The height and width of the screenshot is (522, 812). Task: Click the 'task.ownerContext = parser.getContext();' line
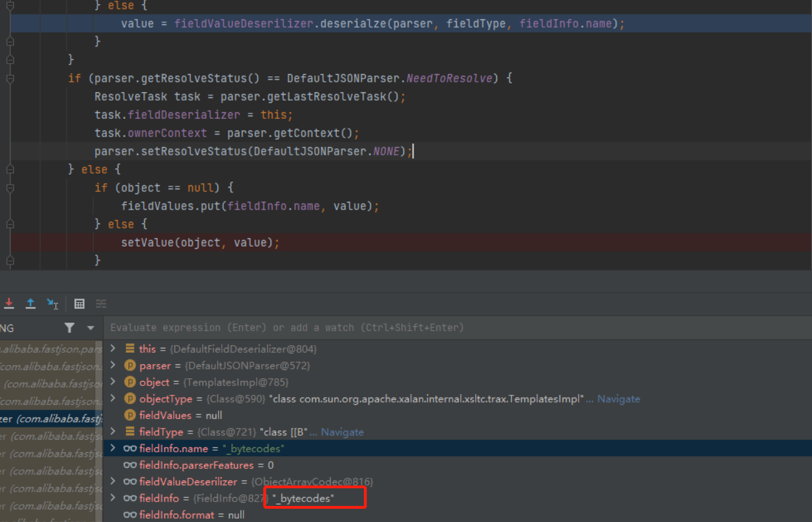tap(227, 133)
